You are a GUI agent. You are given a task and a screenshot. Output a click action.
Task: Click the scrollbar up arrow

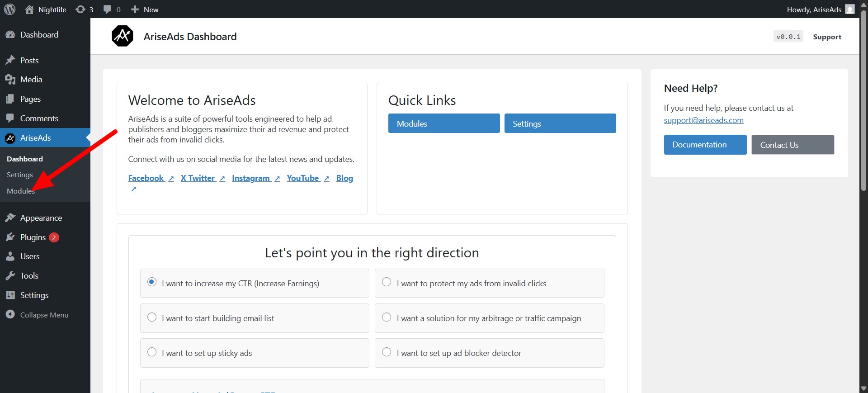(x=863, y=4)
